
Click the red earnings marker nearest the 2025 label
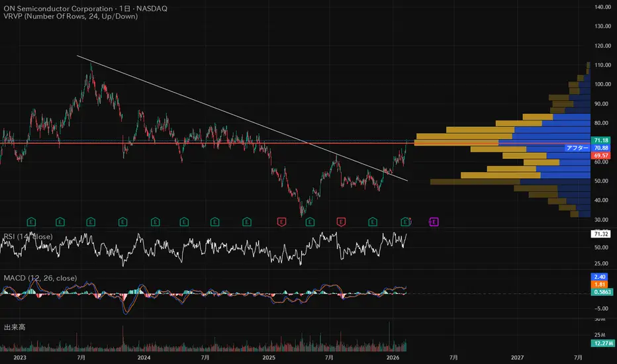tap(281, 222)
